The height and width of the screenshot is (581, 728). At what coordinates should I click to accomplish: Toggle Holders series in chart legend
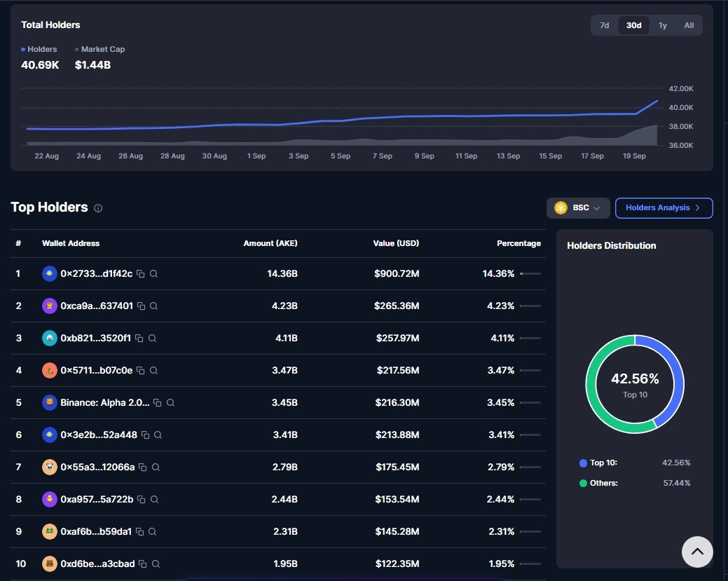coord(39,49)
